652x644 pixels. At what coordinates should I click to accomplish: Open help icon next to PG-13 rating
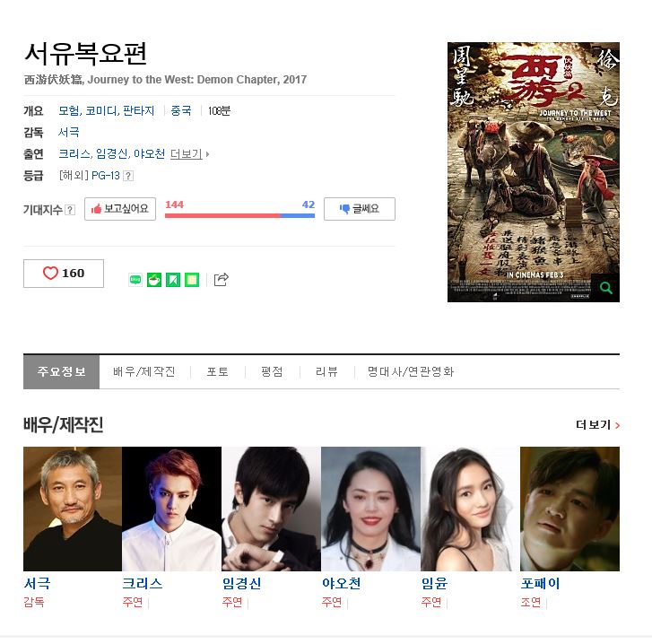pos(129,176)
